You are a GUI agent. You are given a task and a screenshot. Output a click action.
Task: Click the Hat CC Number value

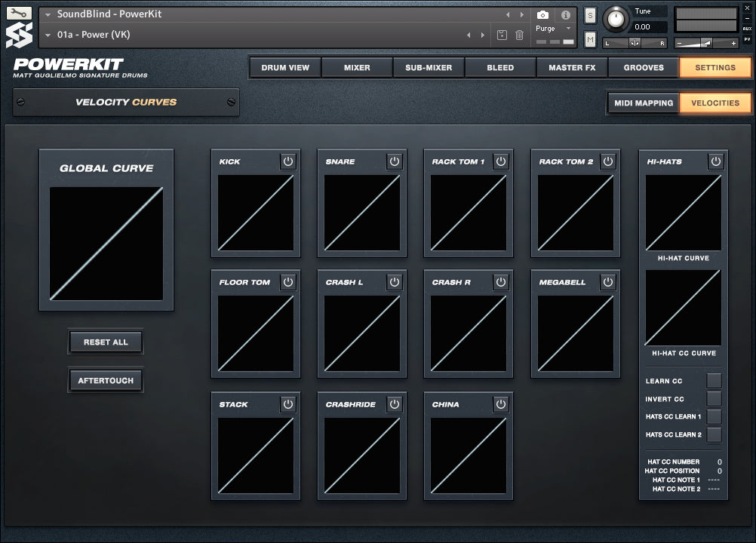click(x=719, y=462)
